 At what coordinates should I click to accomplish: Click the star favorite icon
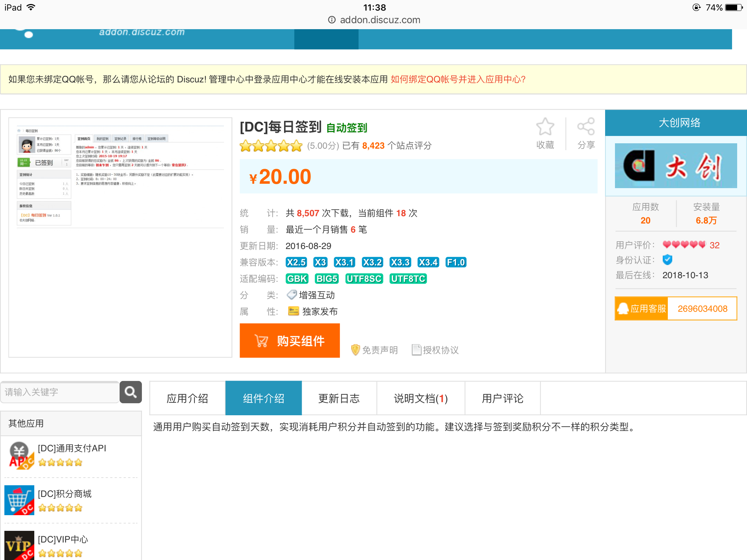click(x=545, y=127)
